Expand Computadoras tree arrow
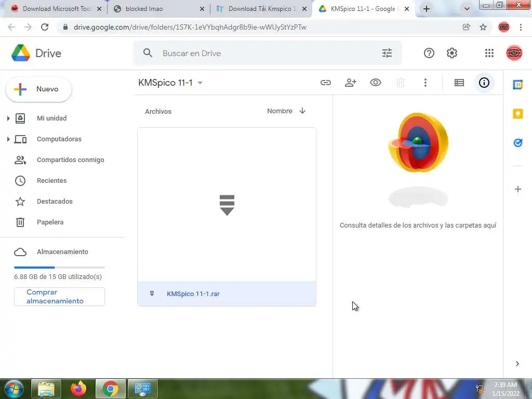 [x=8, y=139]
